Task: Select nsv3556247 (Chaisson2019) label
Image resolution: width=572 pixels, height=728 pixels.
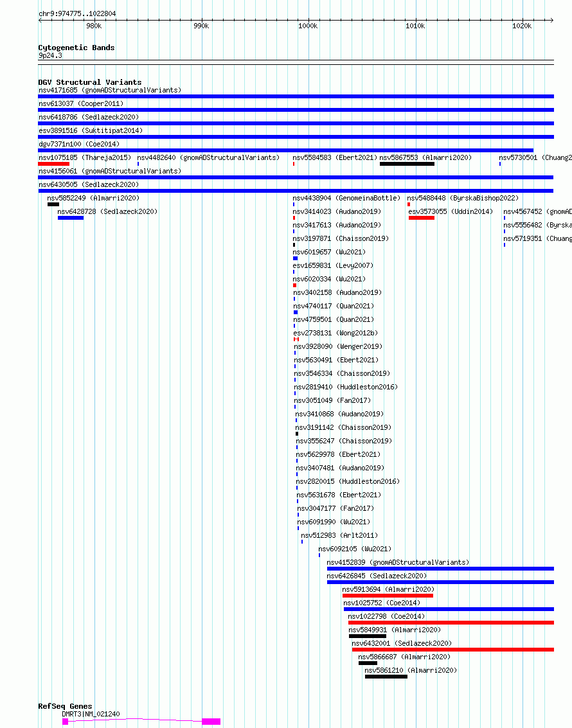Action: pos(344,440)
